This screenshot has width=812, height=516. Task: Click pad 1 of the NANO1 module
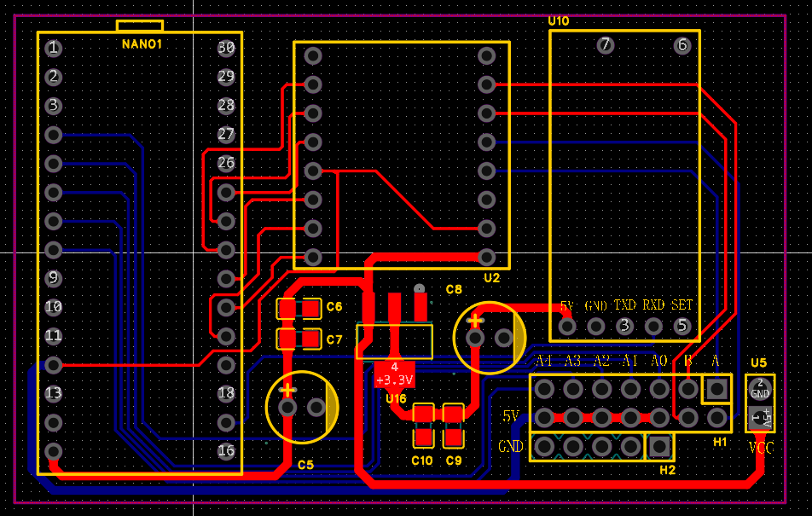point(54,48)
